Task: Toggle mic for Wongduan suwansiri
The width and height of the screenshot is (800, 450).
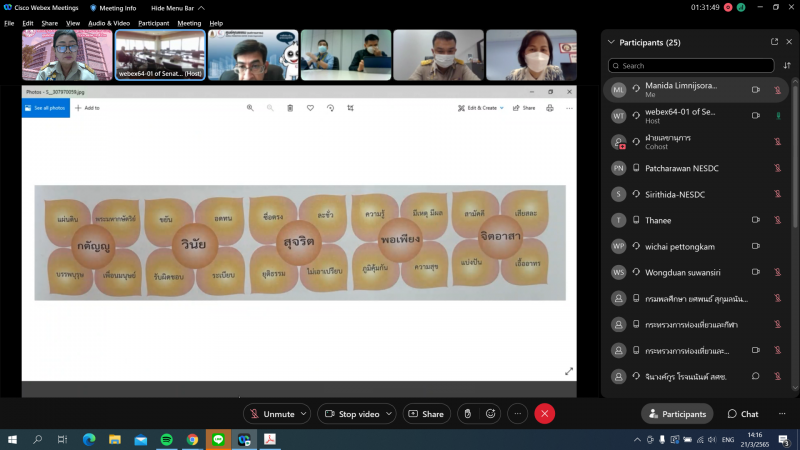Action: [778, 272]
